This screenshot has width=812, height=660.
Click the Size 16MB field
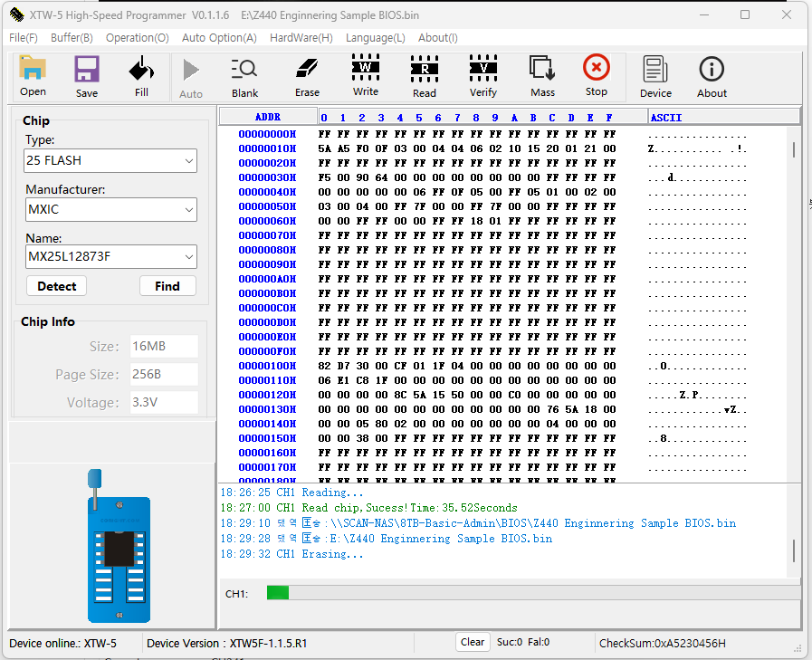(x=164, y=346)
